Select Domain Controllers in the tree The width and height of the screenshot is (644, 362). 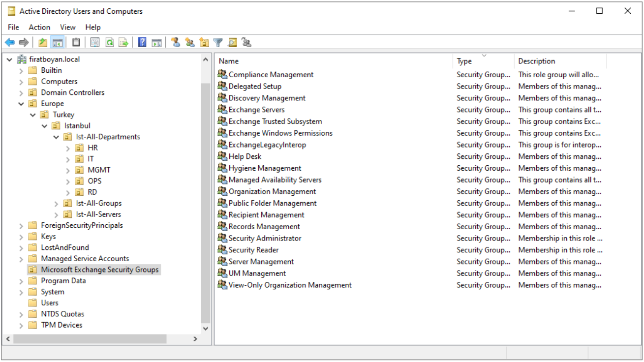tap(73, 92)
